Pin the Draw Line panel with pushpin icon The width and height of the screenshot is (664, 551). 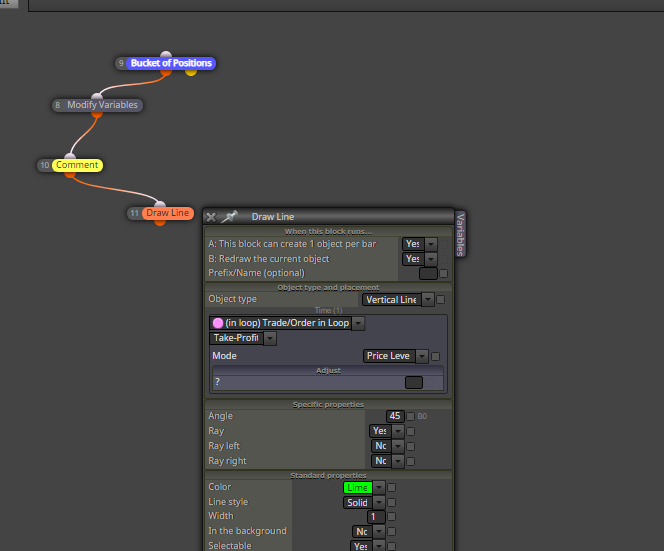(230, 217)
